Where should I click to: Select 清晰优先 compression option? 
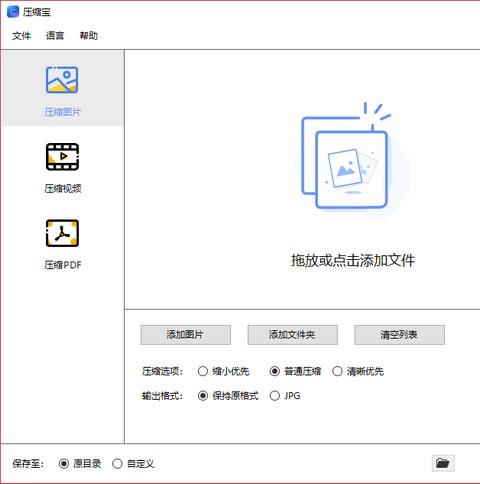358,371
